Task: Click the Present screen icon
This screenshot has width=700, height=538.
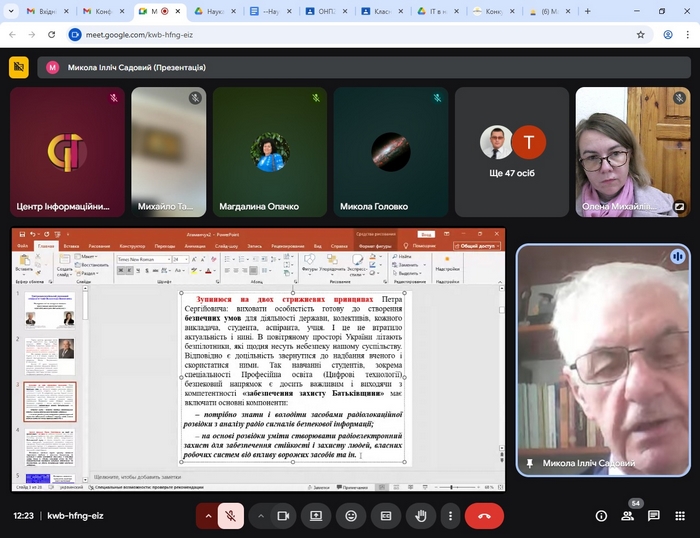Action: tap(316, 516)
